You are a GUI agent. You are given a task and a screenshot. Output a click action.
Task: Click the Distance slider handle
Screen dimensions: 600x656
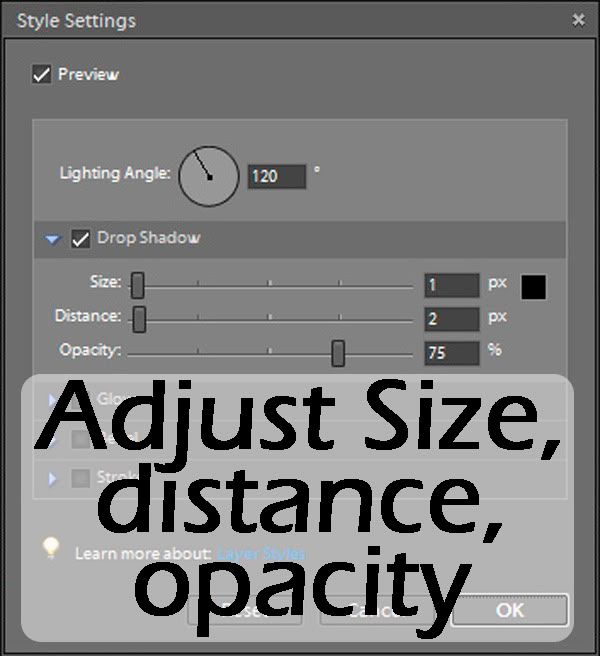coord(139,319)
